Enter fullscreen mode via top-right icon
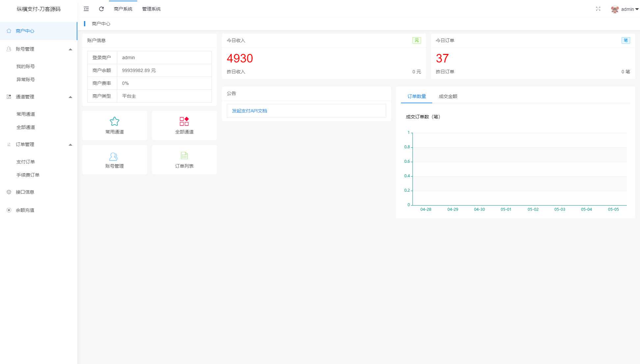 pos(598,9)
